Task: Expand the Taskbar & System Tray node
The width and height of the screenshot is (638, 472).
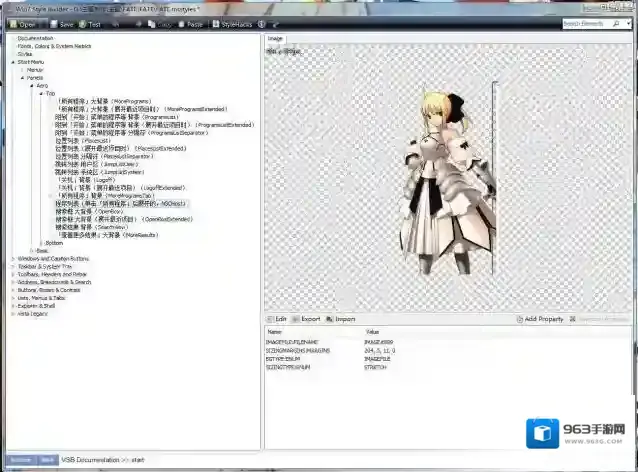Action: click(12, 266)
